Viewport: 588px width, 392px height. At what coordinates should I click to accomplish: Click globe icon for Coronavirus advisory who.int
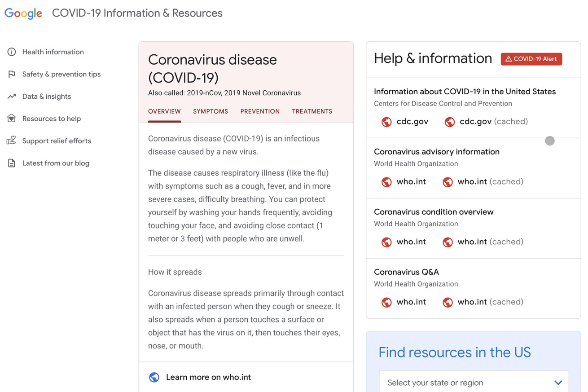386,182
